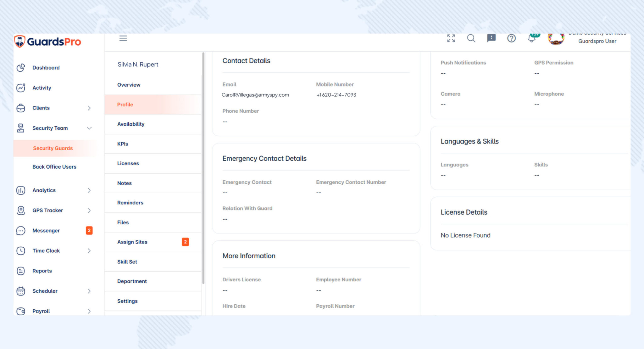Select the Profile tab
Viewport: 644px width, 349px height.
click(x=153, y=104)
